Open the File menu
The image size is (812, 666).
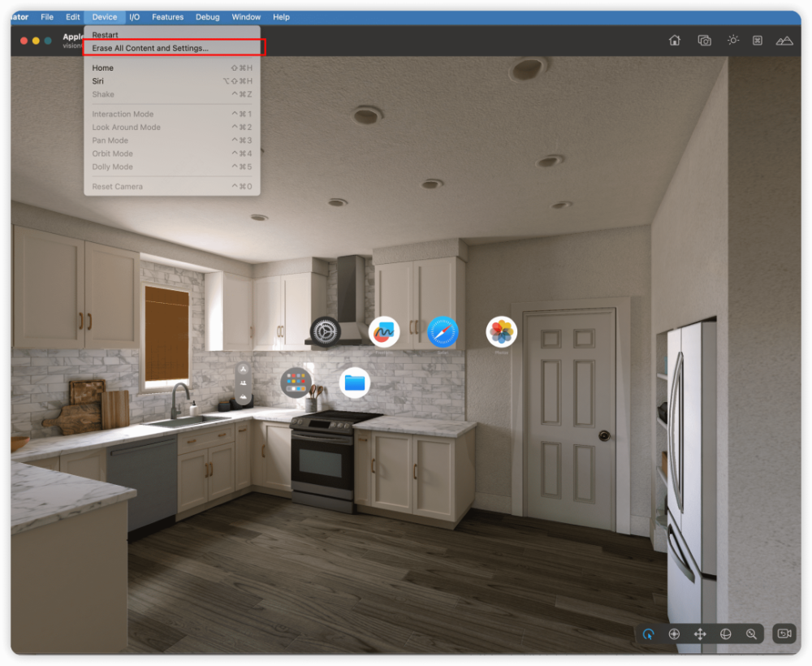pos(47,17)
